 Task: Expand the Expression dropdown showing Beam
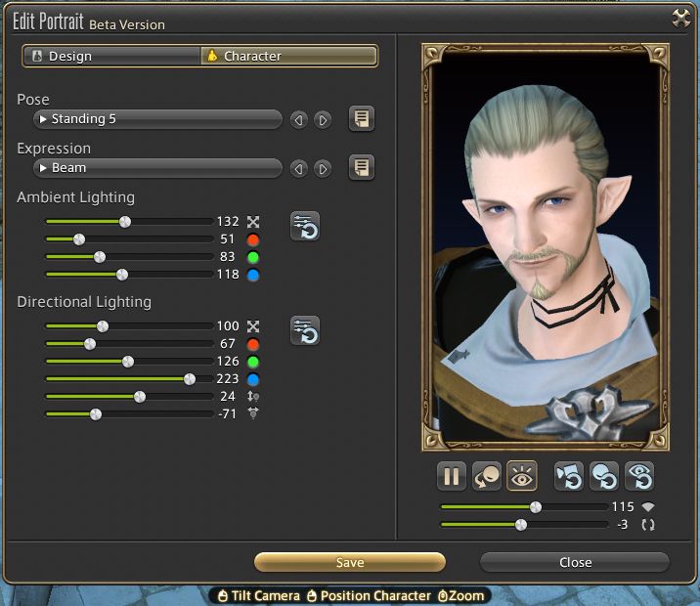pyautogui.click(x=158, y=168)
